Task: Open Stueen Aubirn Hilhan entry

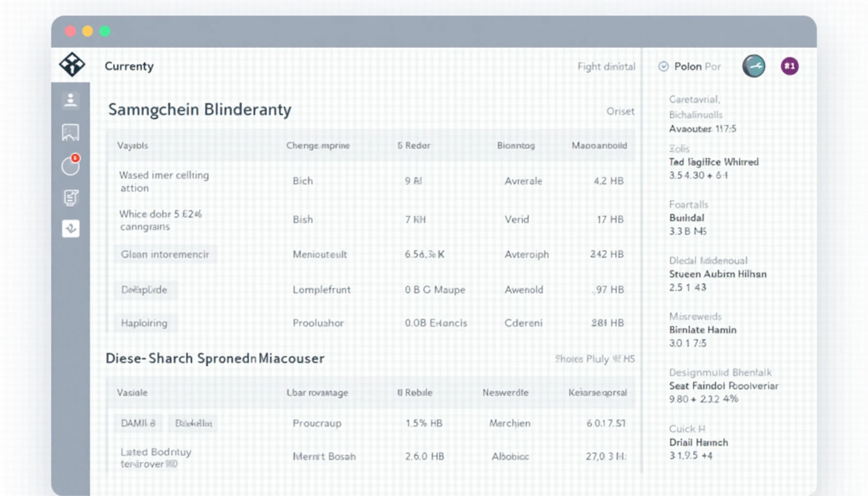Action: [x=718, y=274]
